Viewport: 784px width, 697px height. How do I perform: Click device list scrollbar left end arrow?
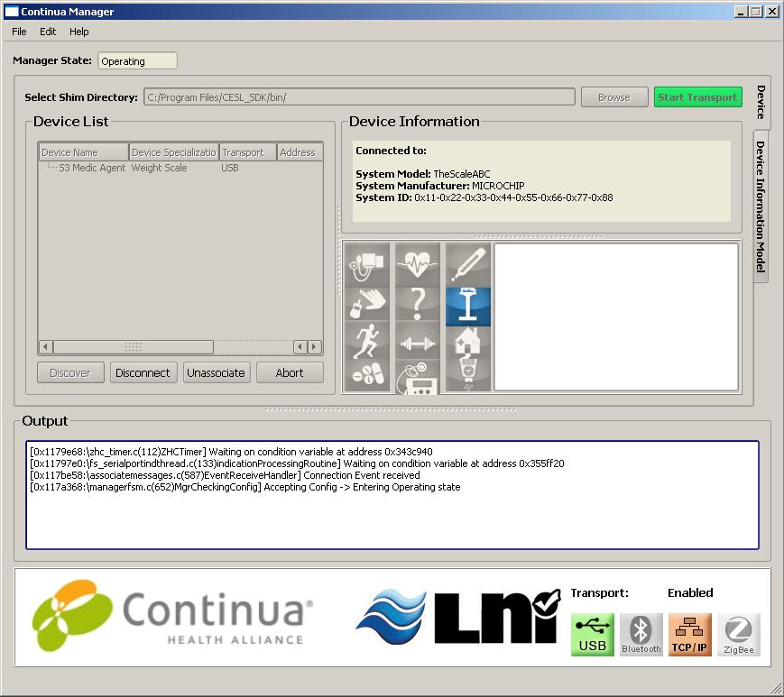tap(46, 347)
